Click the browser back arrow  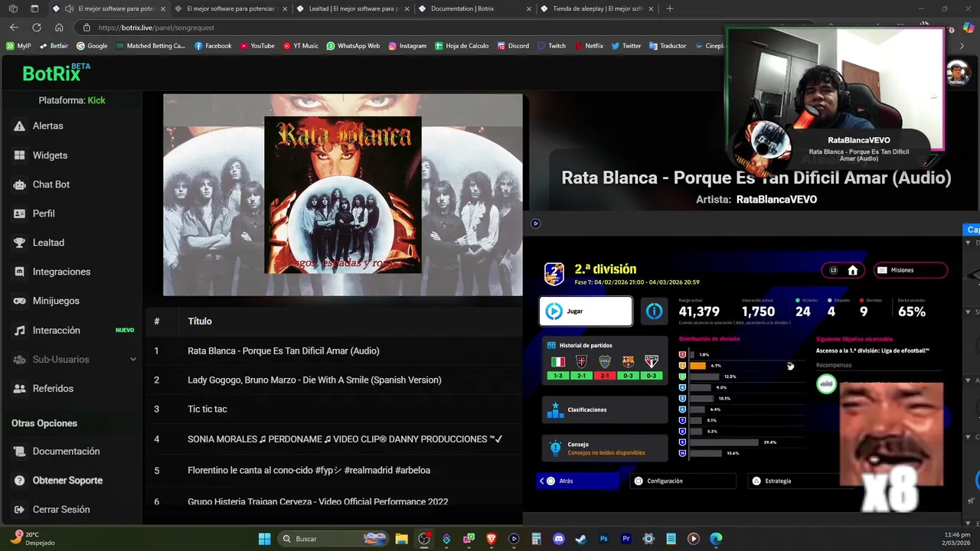pyautogui.click(x=14, y=28)
